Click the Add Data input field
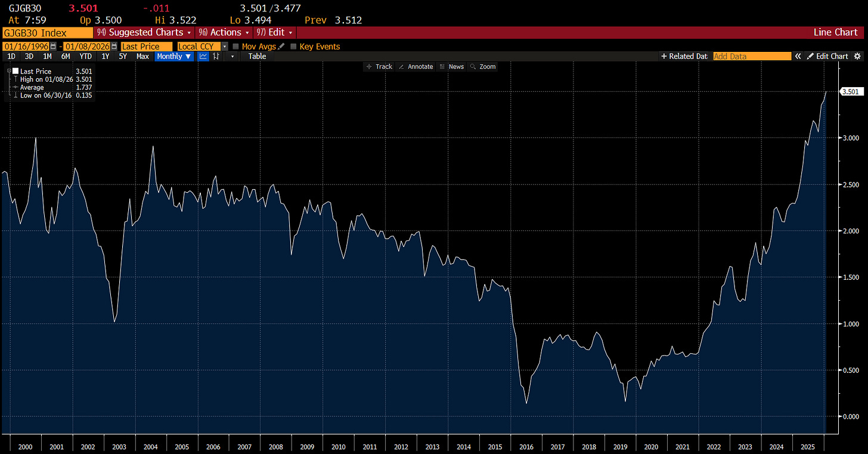Screen dimensions: 868x454 point(751,56)
